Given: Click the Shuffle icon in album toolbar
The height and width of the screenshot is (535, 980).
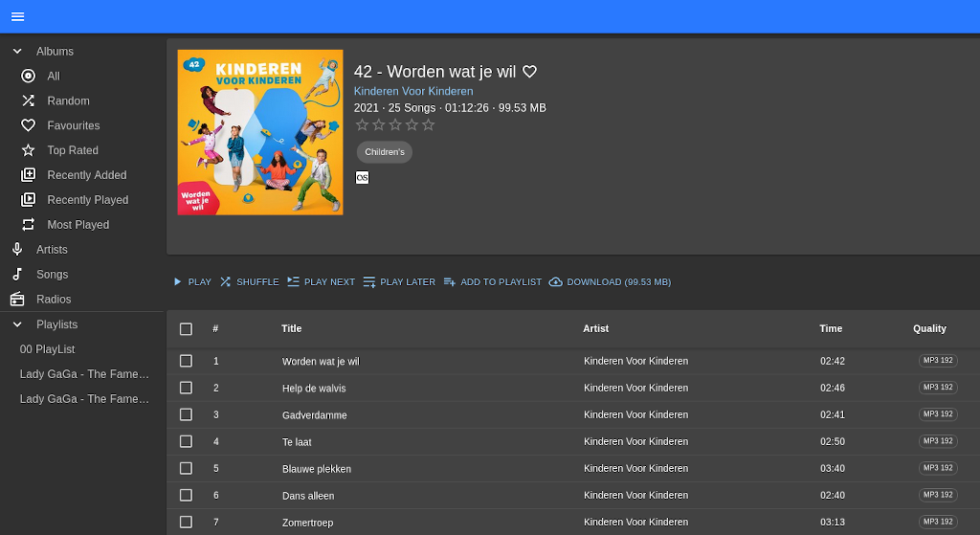Looking at the screenshot, I should (226, 282).
